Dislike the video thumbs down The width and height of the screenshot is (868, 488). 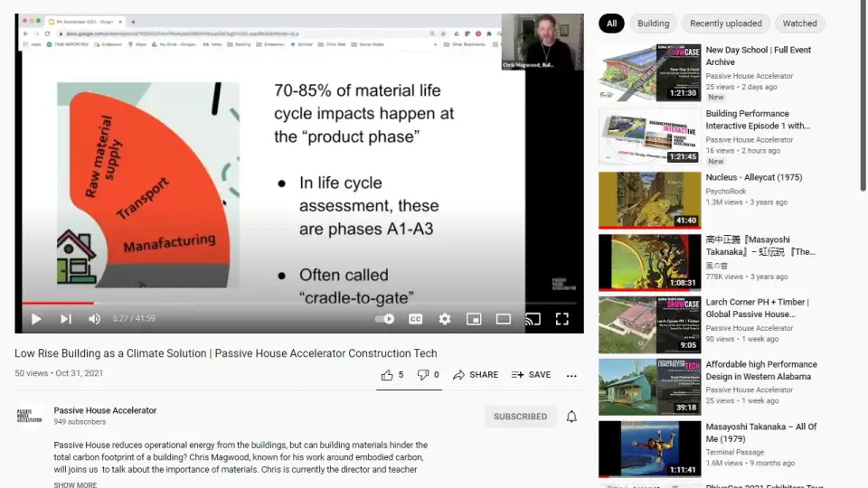(428, 375)
